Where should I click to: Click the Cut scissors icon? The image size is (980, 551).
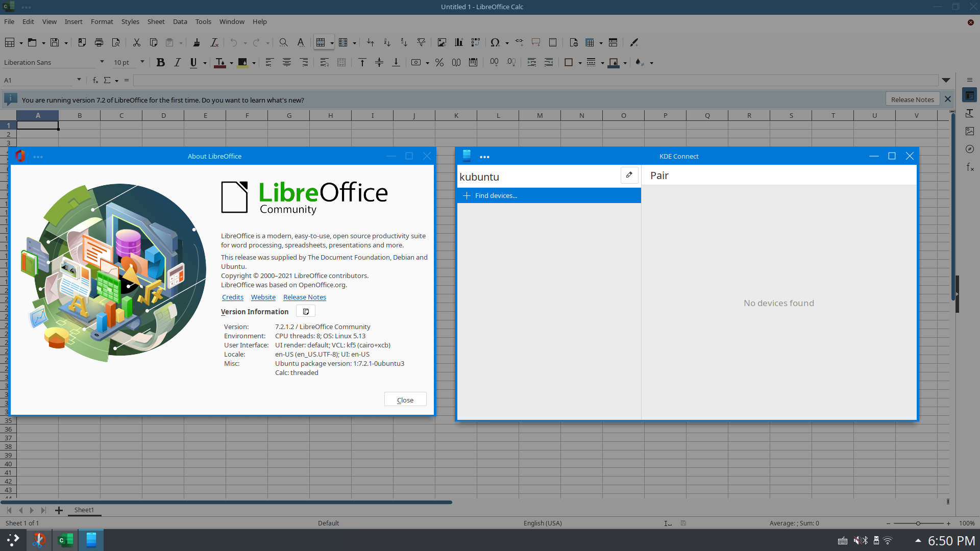(x=137, y=43)
